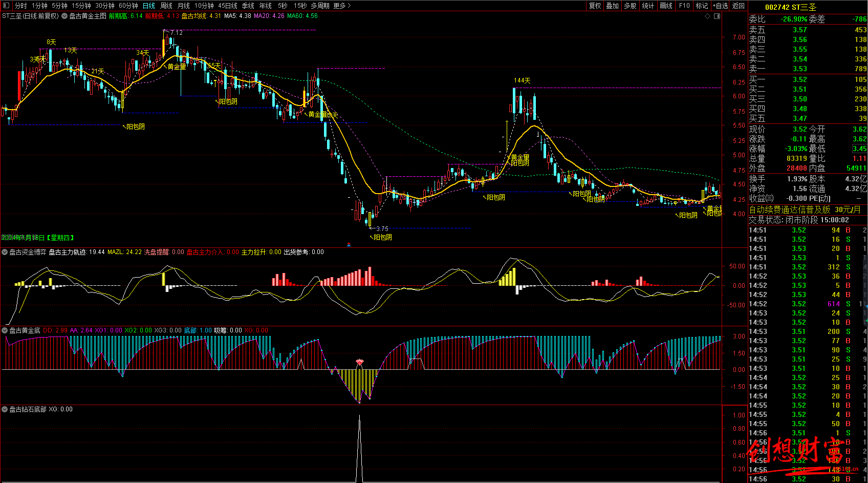Click the 卖五 price 3.57

tap(799, 30)
